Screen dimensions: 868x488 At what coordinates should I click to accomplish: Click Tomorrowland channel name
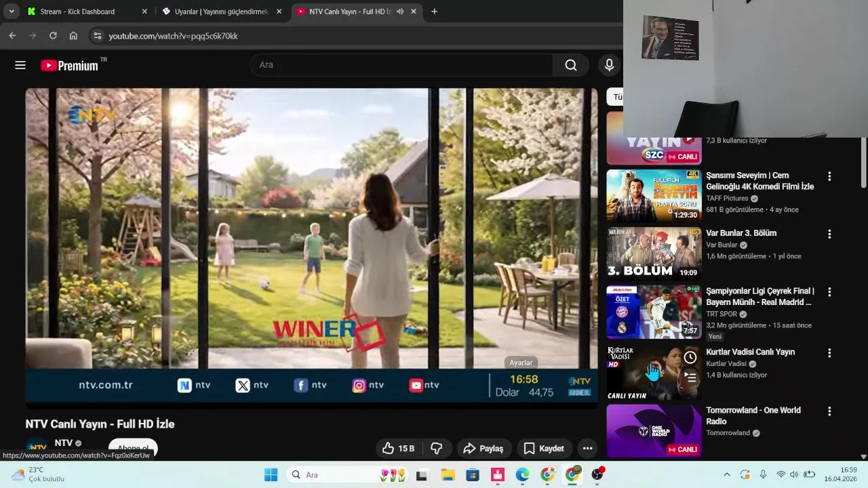[x=728, y=433]
